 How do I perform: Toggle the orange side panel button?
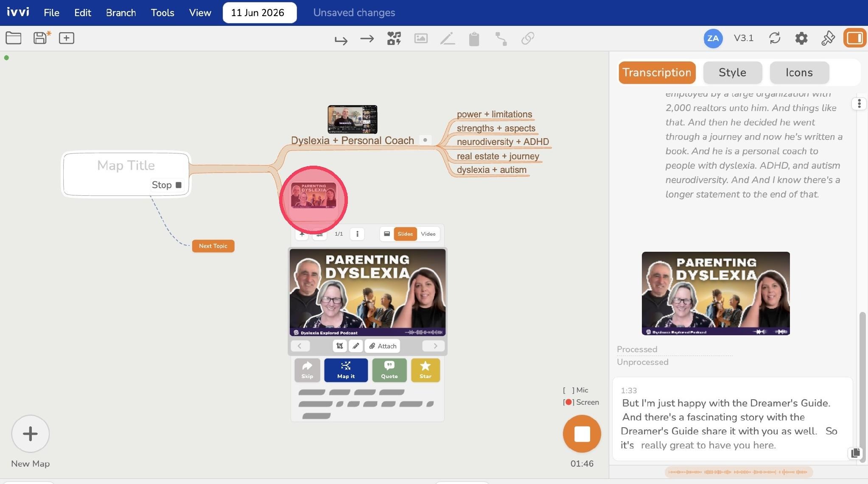point(854,38)
